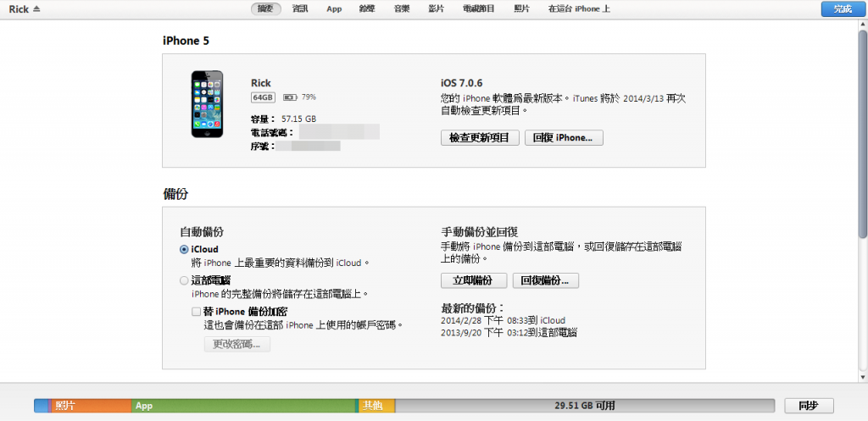Click the 最新的備份 label
Image resolution: width=868 pixels, height=421 pixels.
click(x=473, y=308)
